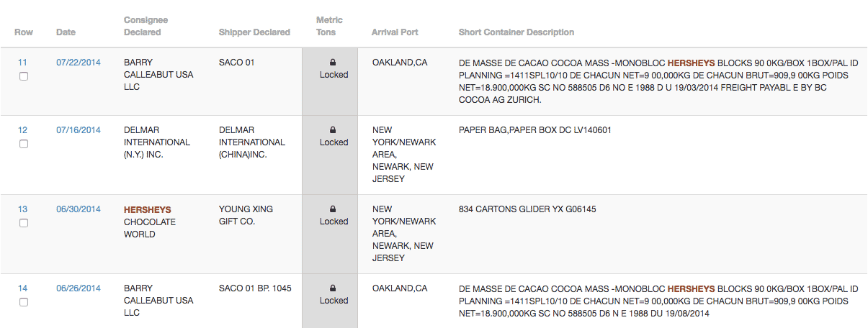Open row number 11 link

pos(22,63)
